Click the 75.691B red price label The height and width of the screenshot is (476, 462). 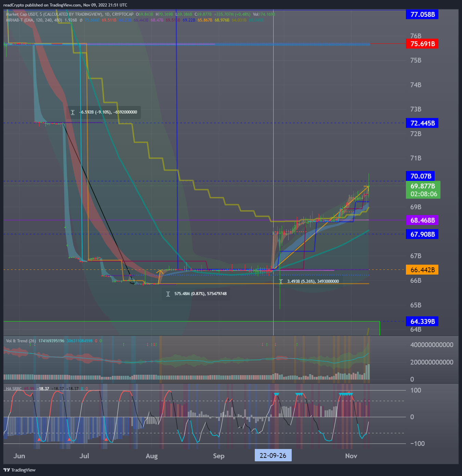click(422, 44)
